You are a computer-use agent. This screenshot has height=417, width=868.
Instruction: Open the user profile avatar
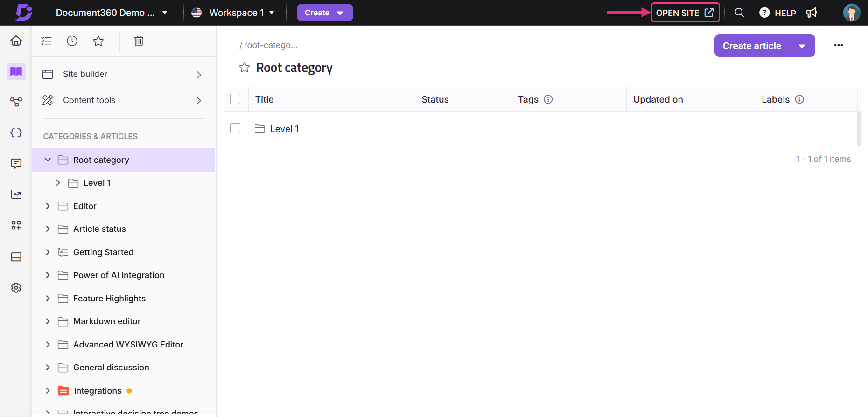point(852,13)
